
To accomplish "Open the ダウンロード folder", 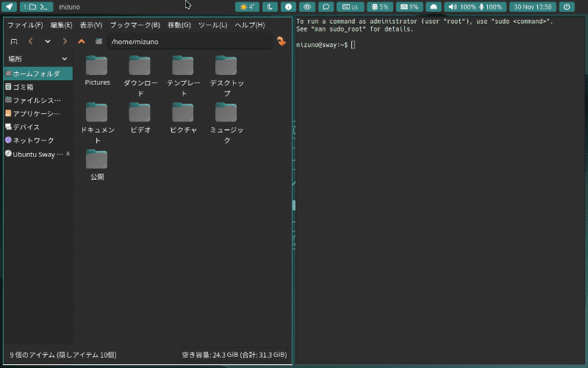I will [x=140, y=76].
